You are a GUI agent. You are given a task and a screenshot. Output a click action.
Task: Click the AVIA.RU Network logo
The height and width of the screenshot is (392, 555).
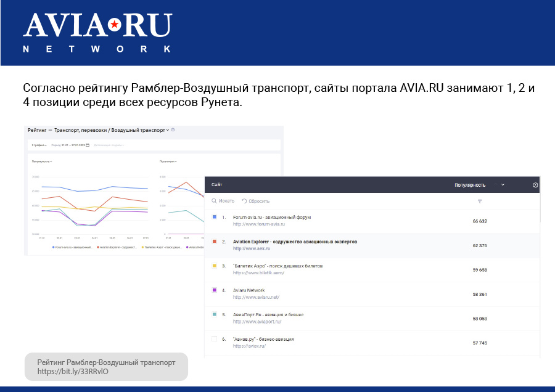click(97, 33)
